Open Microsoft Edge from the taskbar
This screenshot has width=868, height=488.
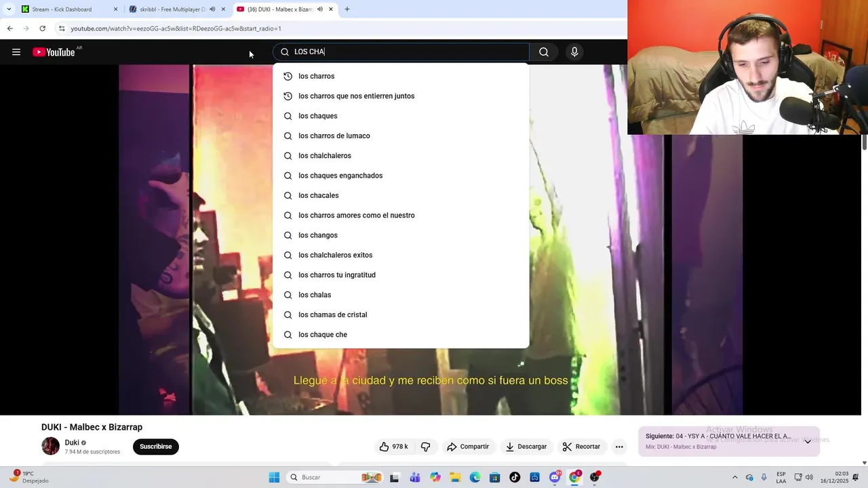coord(475,477)
